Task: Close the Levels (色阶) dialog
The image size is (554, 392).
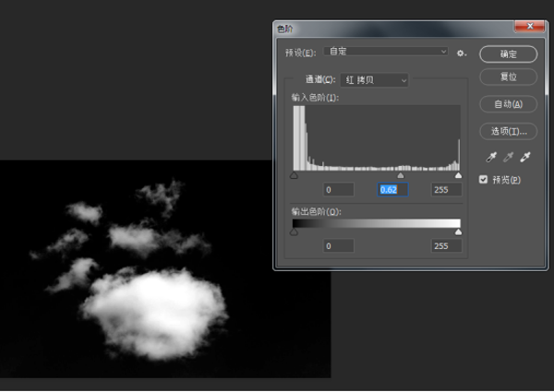Action: click(530, 26)
